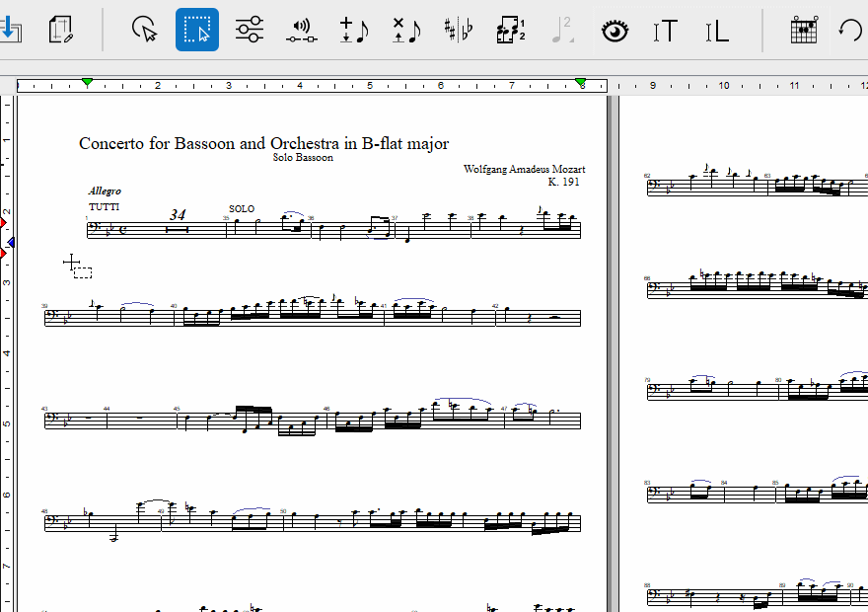The image size is (868, 612).
Task: Click the "TUTTI" label above the first staff
Action: coord(105,206)
